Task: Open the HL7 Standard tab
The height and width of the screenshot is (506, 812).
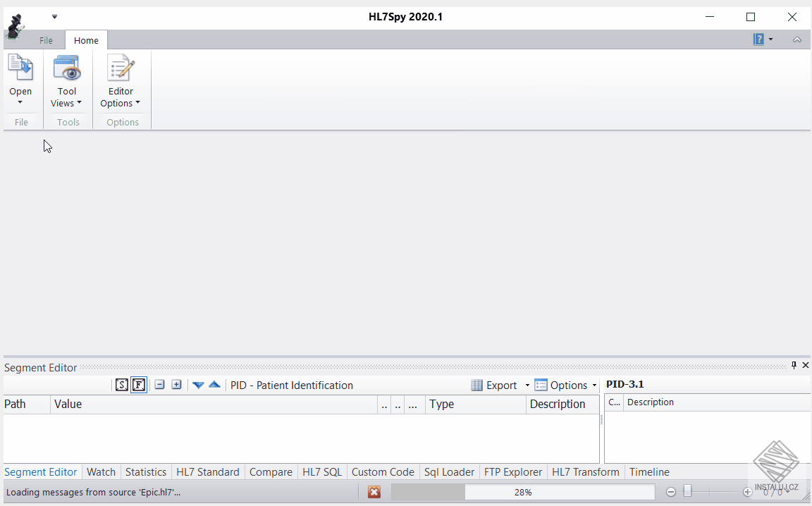Action: (208, 471)
